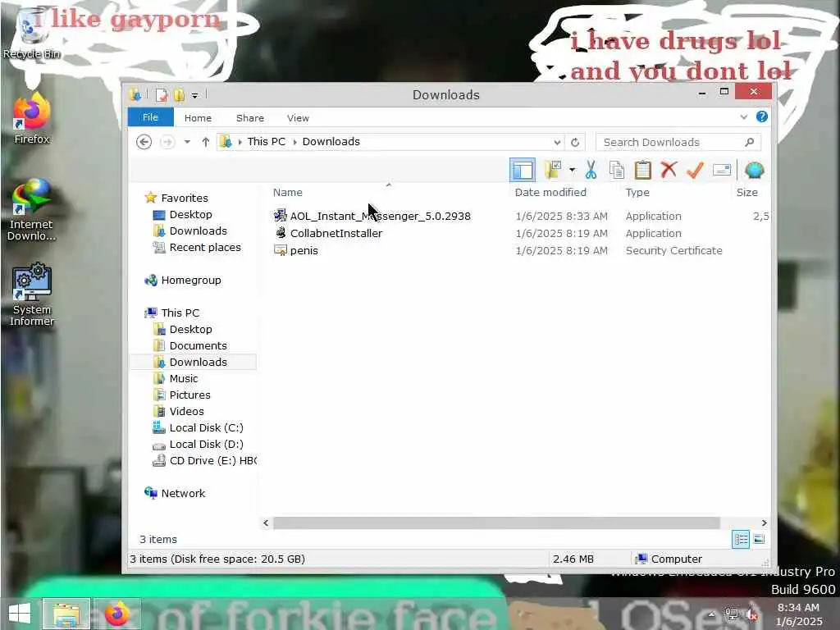Select Internet Download Manager desktop shortcut
This screenshot has width=840, height=630.
click(32, 211)
